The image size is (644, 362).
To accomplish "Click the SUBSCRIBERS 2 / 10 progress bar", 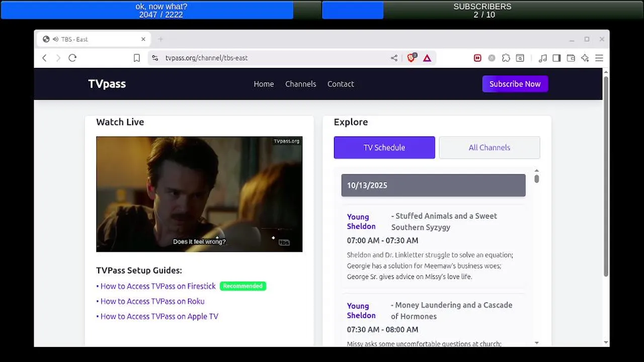I will click(482, 10).
